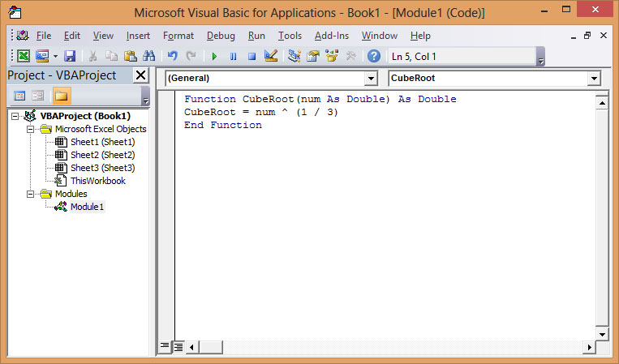The height and width of the screenshot is (364, 619).
Task: Collapse the Modules folder node
Action: pyautogui.click(x=31, y=194)
